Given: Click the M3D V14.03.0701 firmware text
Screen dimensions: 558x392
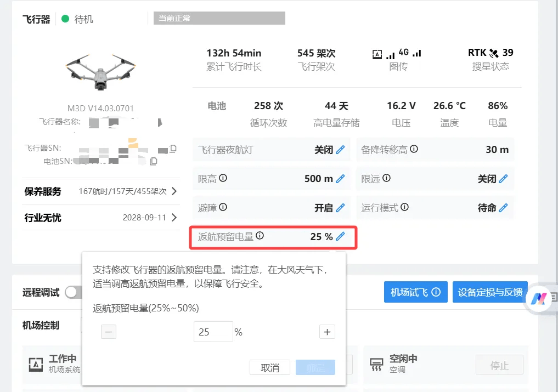Looking at the screenshot, I should click(x=100, y=108).
